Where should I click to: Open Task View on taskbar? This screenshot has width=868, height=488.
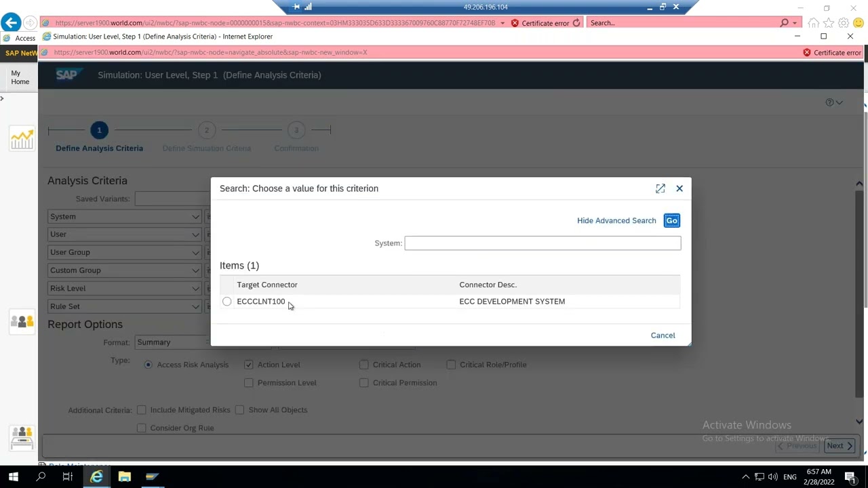(x=68, y=476)
